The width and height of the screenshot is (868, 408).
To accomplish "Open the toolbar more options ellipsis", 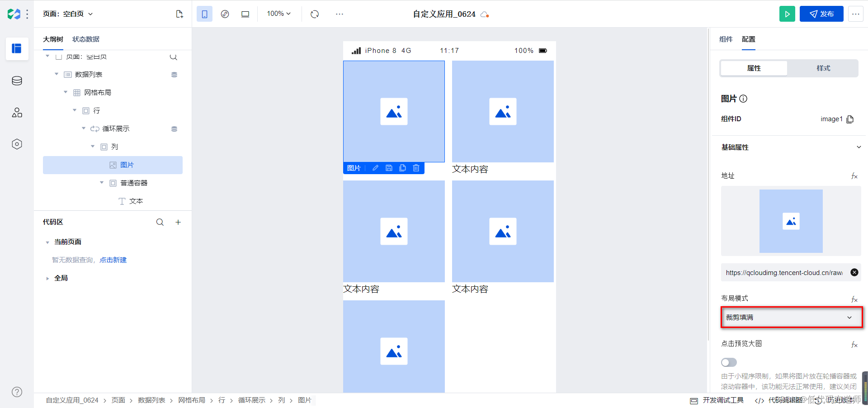I will pos(340,14).
